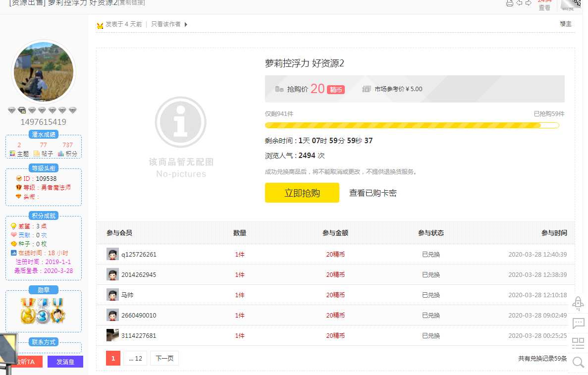This screenshot has width=588, height=375.
Task: Click the No-pictures info placeholder icon
Action: (180, 122)
